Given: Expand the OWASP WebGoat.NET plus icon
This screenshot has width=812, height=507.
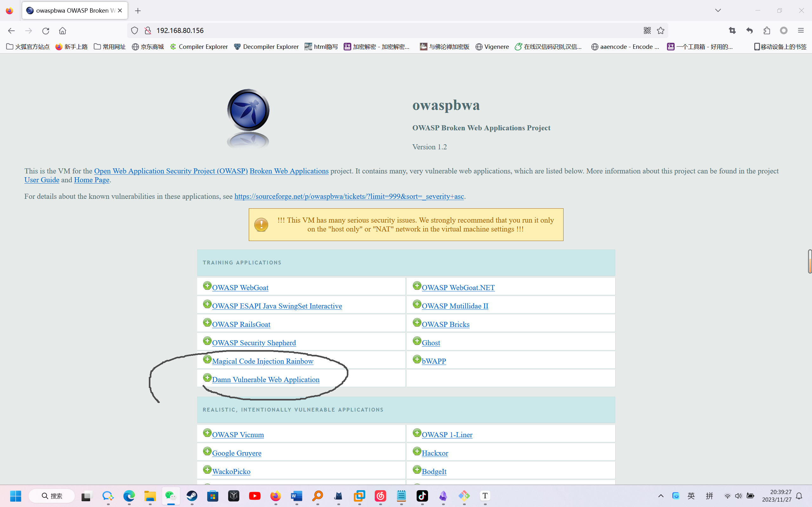Looking at the screenshot, I should coord(417,286).
